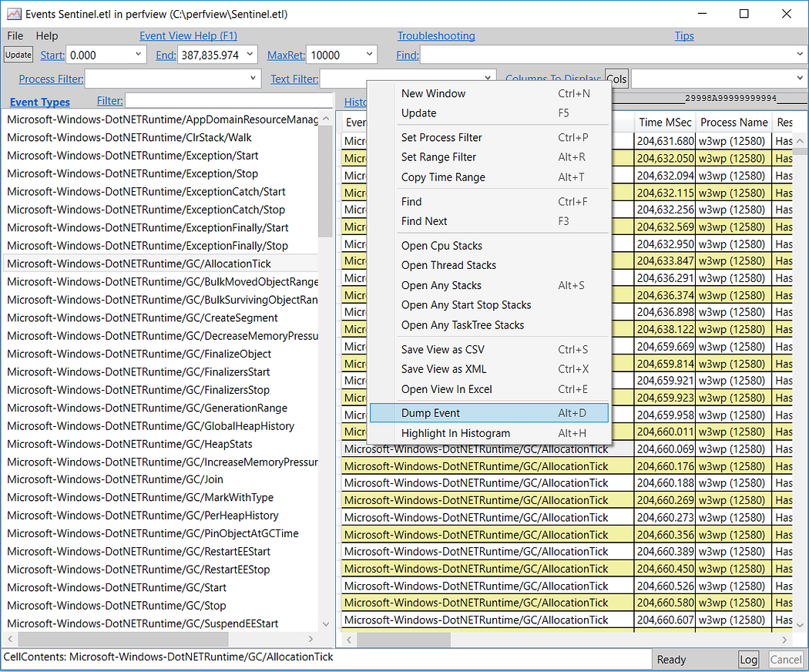Expand the Process Filter dropdown arrow
The image size is (809, 672).
pyautogui.click(x=253, y=79)
